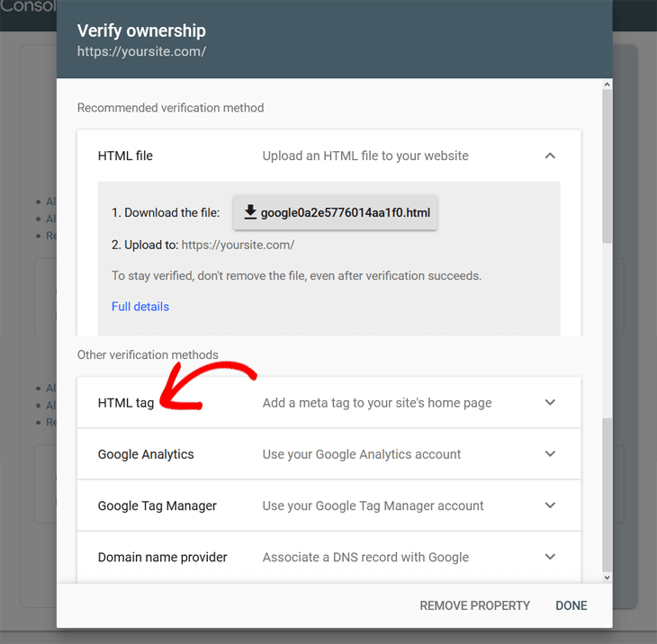This screenshot has height=644, width=657.
Task: Click the scrollbar up arrow
Action: [607, 85]
